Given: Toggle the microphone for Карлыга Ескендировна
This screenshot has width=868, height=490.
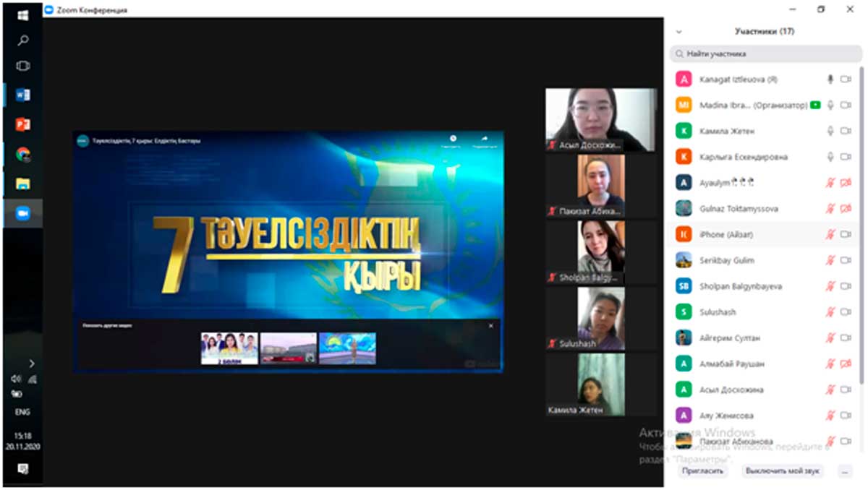Looking at the screenshot, I should coord(830,157).
